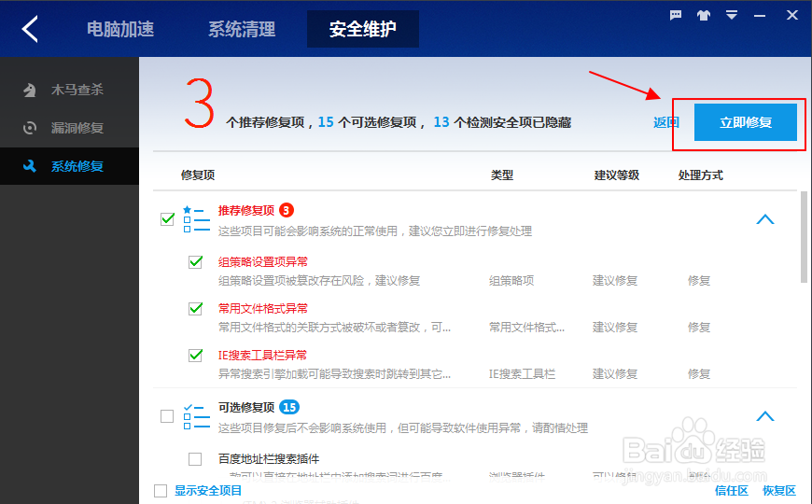Click 15 optional repair items count
Image resolution: width=812 pixels, height=504 pixels.
point(326,122)
